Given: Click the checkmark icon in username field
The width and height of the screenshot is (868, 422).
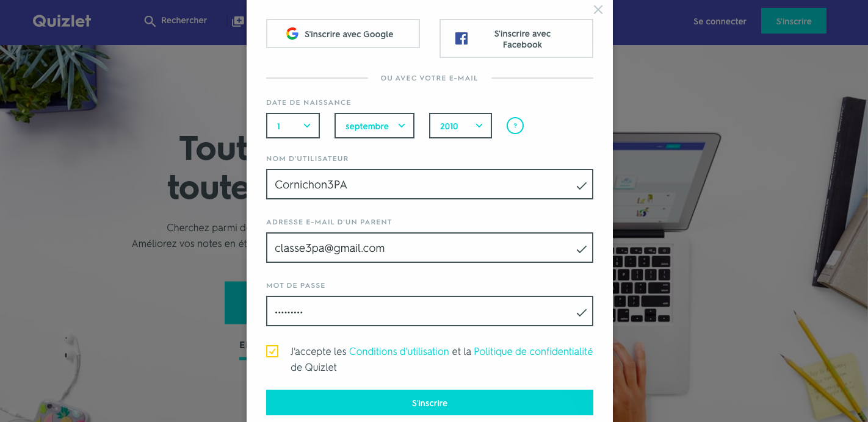Looking at the screenshot, I should tap(581, 185).
